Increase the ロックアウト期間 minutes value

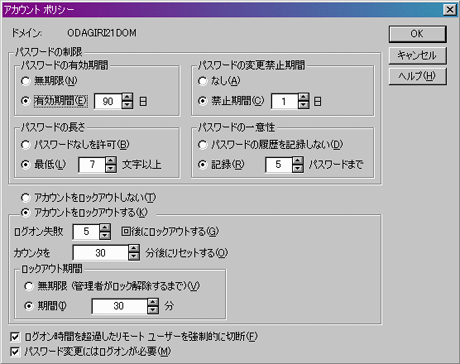point(153,302)
